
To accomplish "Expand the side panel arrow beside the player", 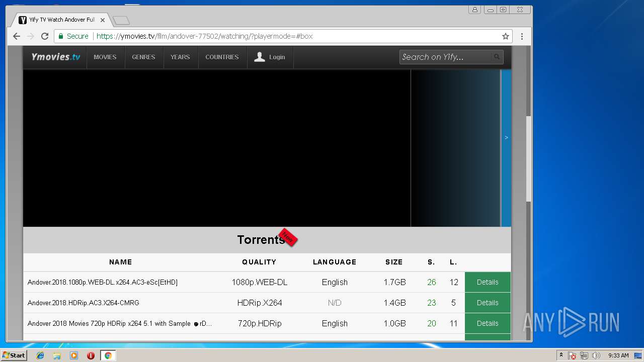I will 506,137.
